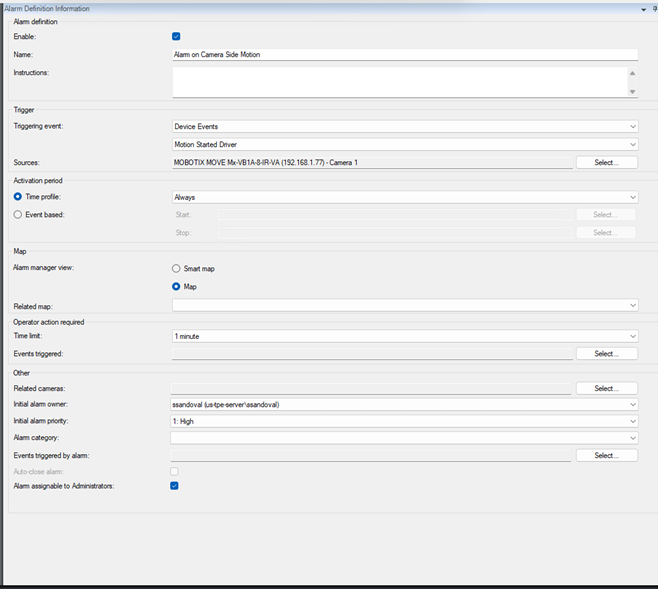Select the Smart map radio option

point(176,268)
